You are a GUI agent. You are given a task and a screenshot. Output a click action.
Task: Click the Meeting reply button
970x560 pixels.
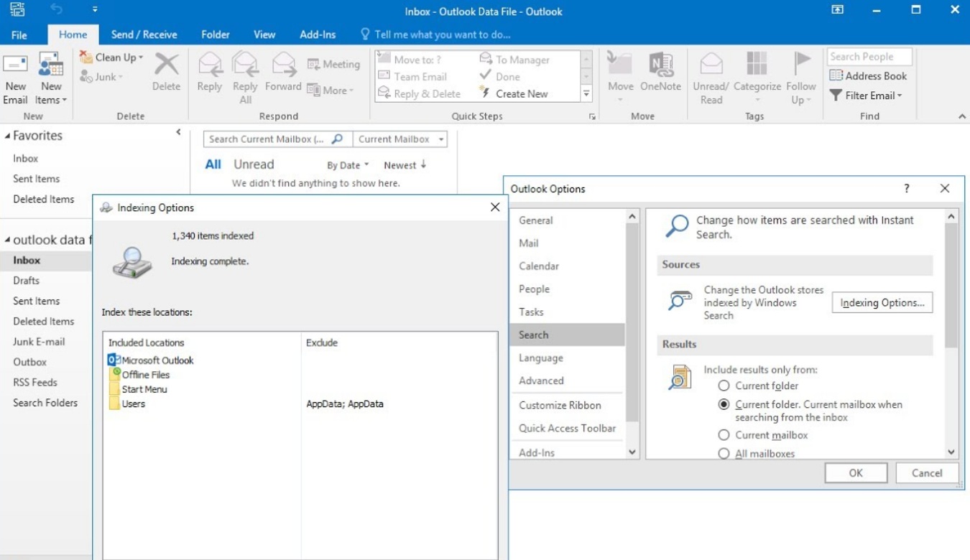333,65
